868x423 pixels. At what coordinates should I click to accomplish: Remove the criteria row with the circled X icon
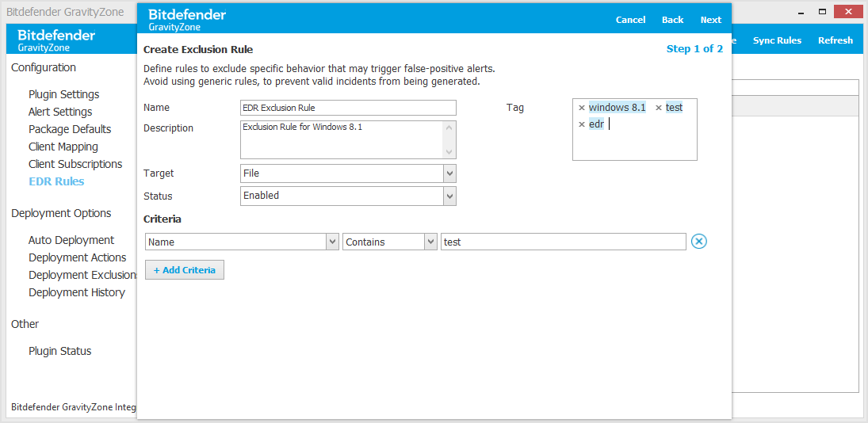(x=699, y=242)
